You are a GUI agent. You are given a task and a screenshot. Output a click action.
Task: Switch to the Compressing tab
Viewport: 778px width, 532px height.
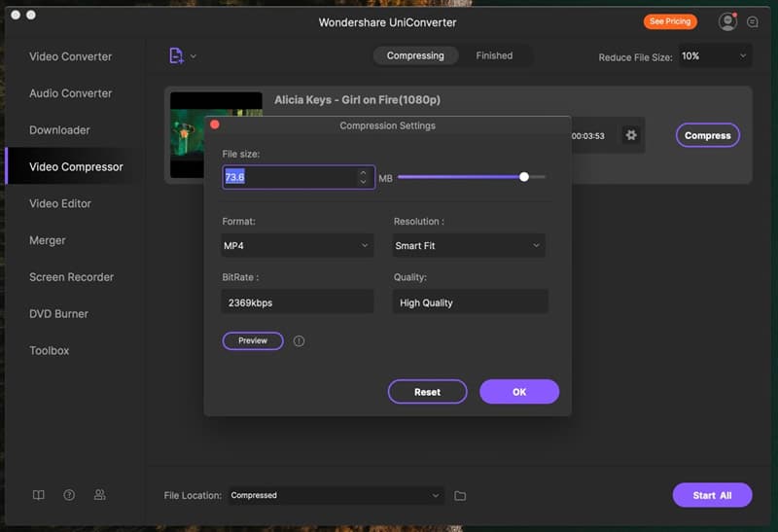click(x=415, y=55)
